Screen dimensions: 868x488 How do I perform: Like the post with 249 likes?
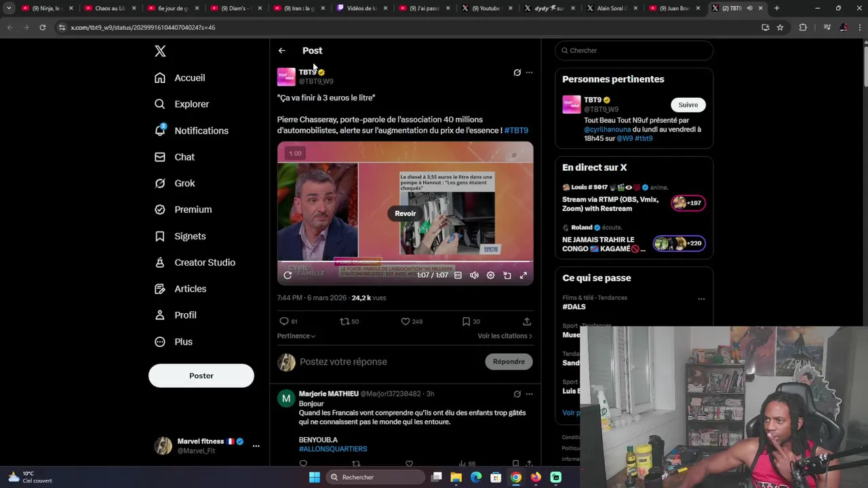(x=412, y=321)
